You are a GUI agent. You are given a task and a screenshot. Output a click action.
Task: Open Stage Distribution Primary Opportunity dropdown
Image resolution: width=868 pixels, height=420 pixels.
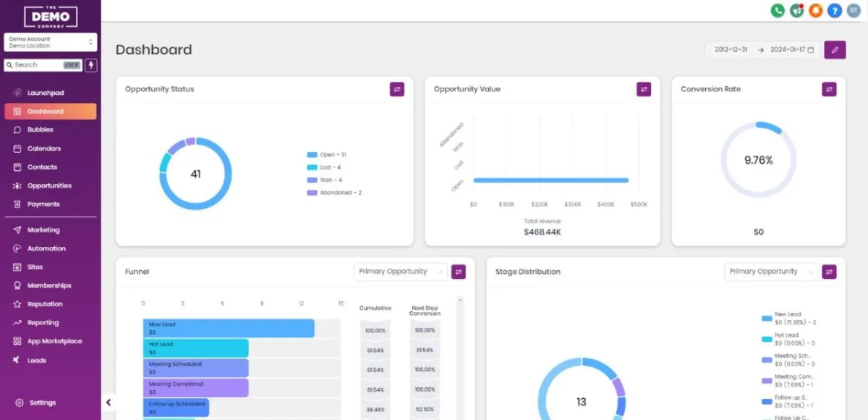click(x=771, y=272)
